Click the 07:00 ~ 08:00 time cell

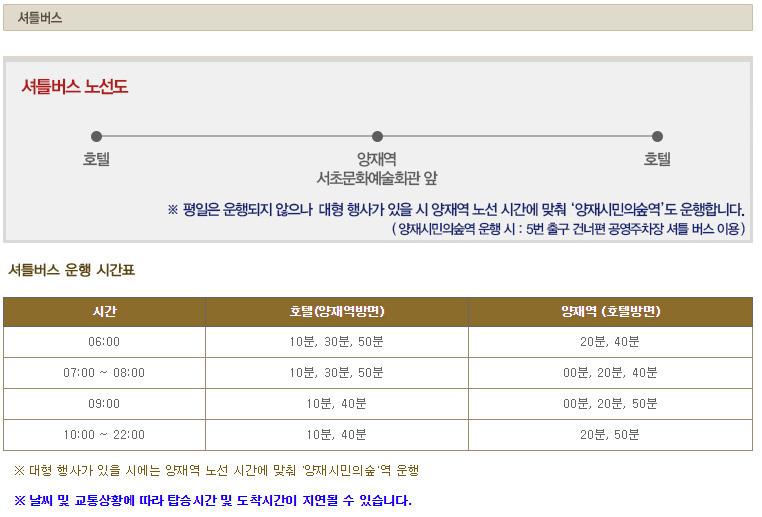pos(104,373)
